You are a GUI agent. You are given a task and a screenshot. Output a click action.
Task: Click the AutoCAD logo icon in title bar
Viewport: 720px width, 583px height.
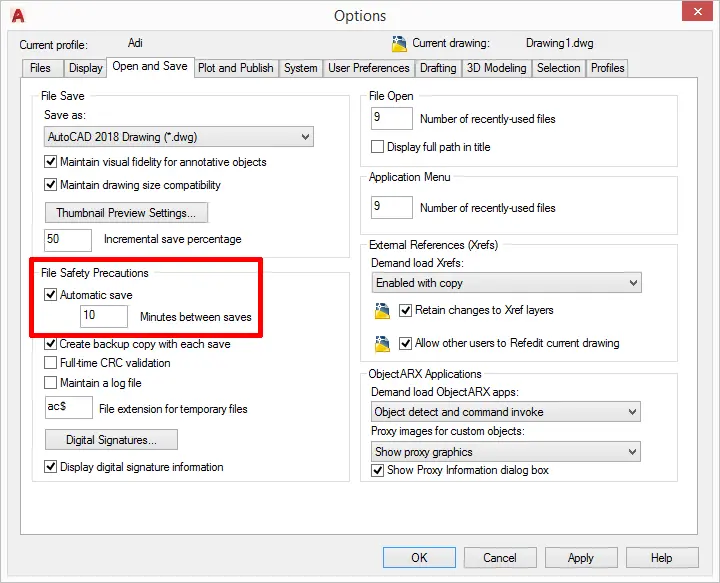coord(17,15)
